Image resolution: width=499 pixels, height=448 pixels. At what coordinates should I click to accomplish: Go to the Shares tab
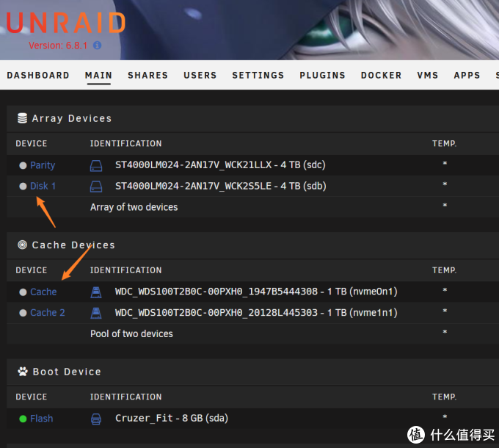tap(148, 75)
